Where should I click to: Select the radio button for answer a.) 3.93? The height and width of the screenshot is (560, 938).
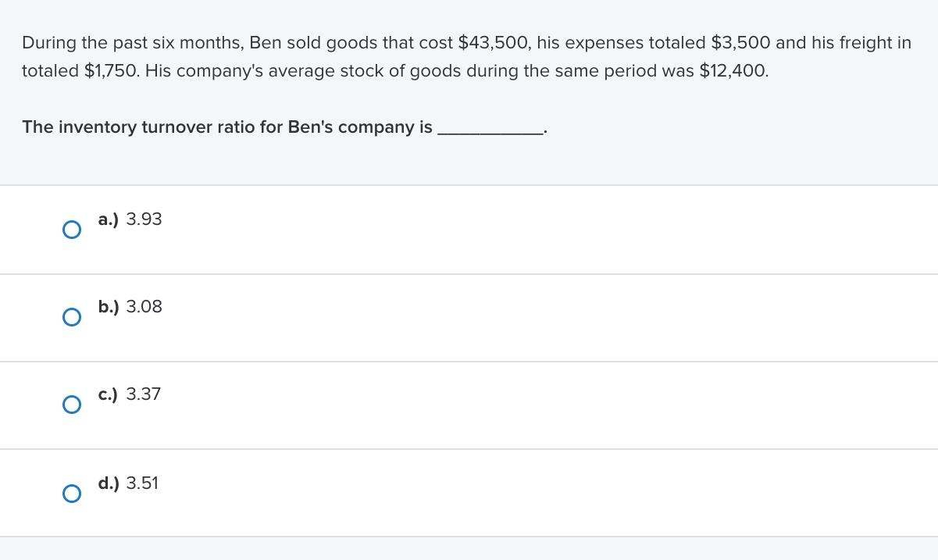[x=72, y=230]
